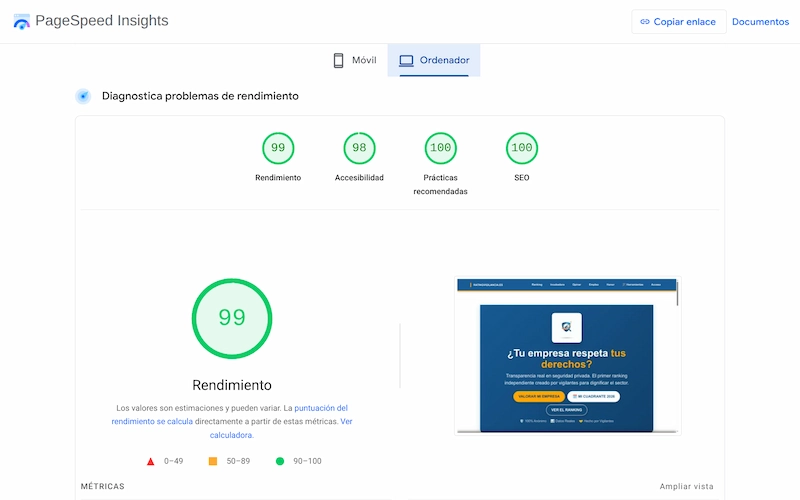Click the 90–100 range legend text

pyautogui.click(x=307, y=461)
